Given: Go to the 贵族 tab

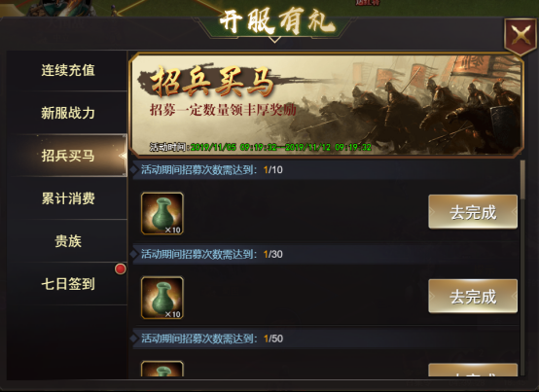Looking at the screenshot, I should (68, 241).
